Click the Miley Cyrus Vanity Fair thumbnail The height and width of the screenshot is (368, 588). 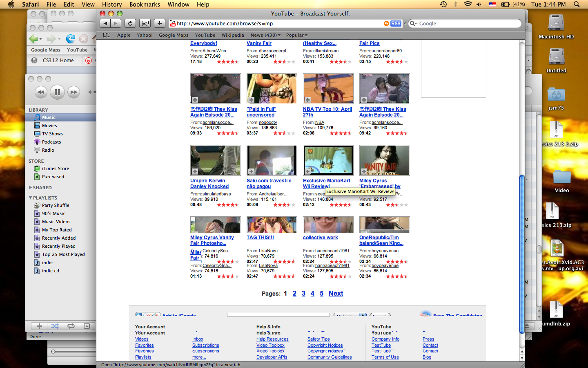(x=216, y=225)
